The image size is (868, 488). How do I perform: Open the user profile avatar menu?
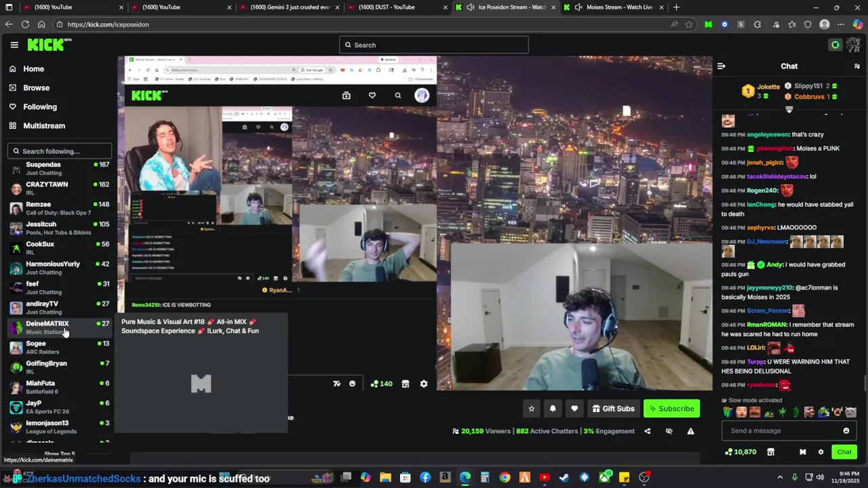pyautogui.click(x=853, y=45)
